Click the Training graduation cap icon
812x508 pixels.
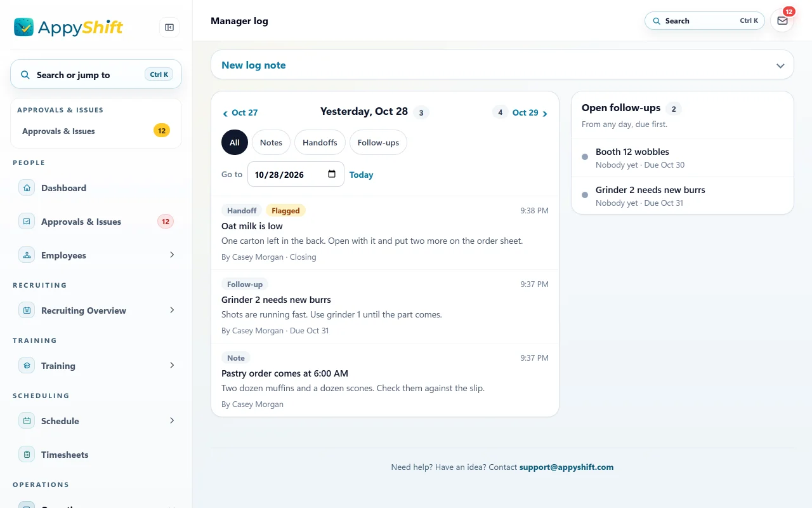point(27,366)
